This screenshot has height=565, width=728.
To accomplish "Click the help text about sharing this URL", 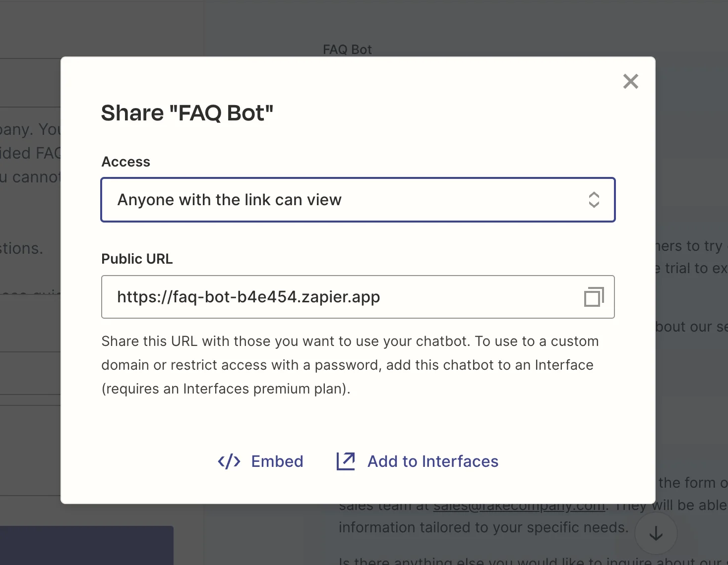I will click(350, 365).
